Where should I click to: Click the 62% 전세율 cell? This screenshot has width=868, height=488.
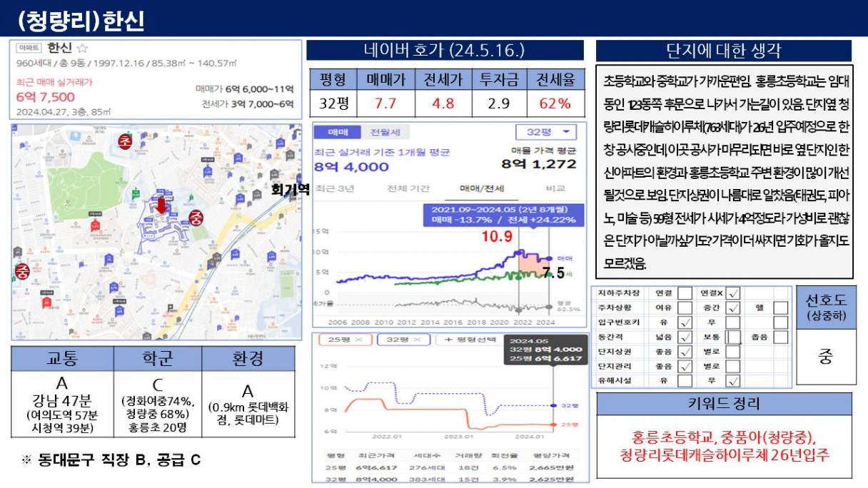coord(555,103)
